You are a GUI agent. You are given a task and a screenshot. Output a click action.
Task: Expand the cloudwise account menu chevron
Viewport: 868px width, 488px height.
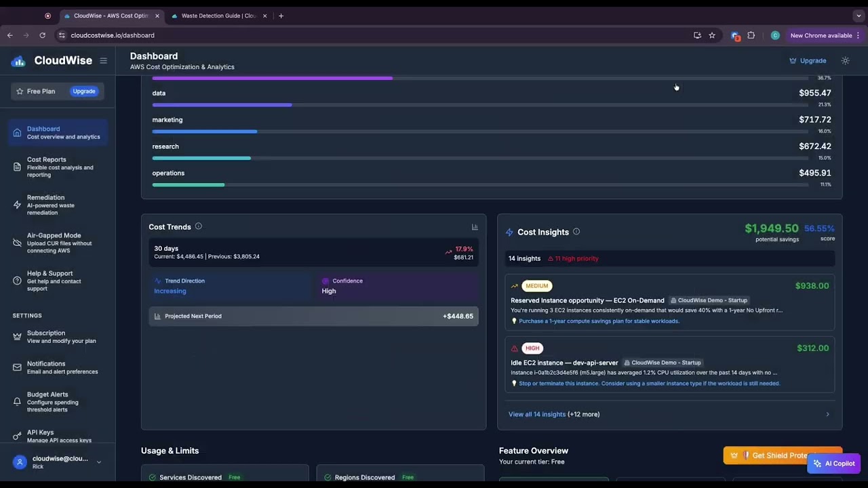coord(99,462)
